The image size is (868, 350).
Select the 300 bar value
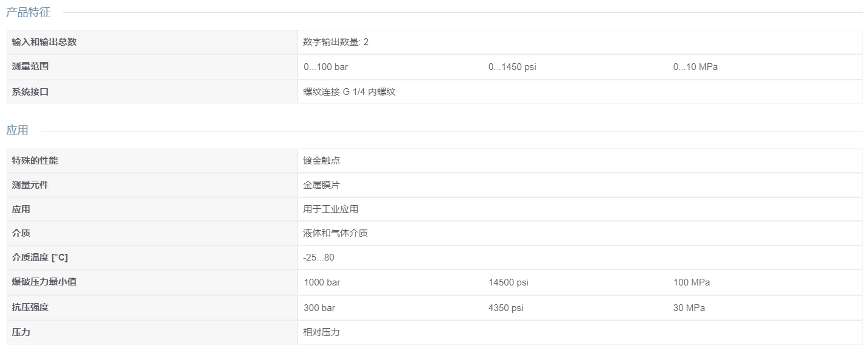(x=319, y=308)
